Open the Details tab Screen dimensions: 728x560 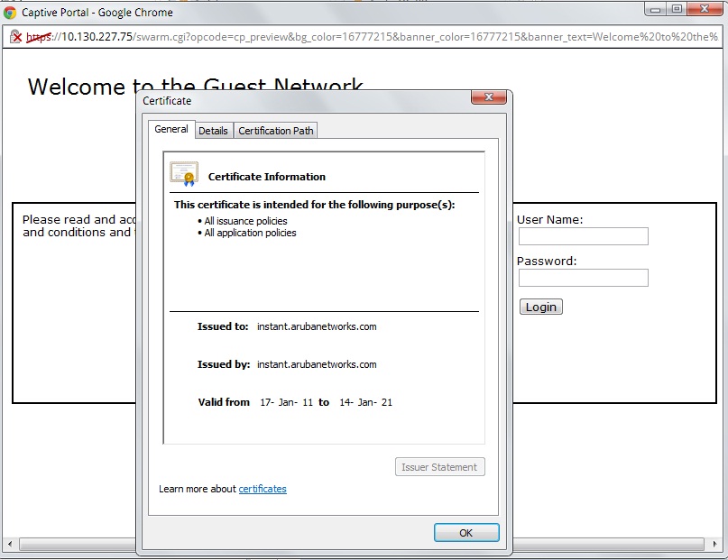point(213,131)
